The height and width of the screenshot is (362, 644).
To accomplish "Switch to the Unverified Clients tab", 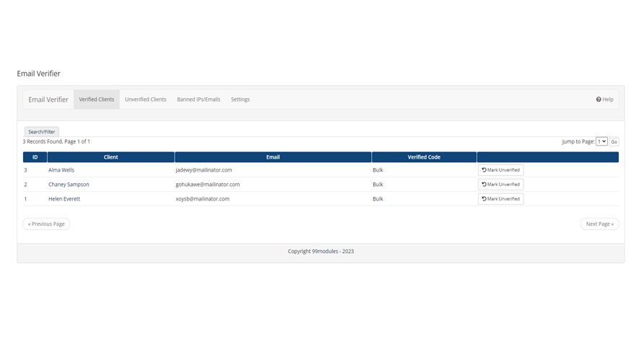I will click(145, 100).
